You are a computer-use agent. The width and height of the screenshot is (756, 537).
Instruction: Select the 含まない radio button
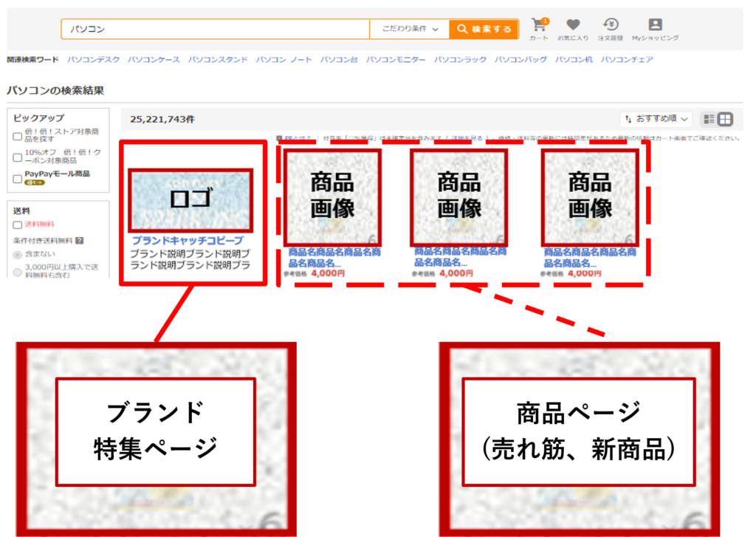tap(16, 253)
